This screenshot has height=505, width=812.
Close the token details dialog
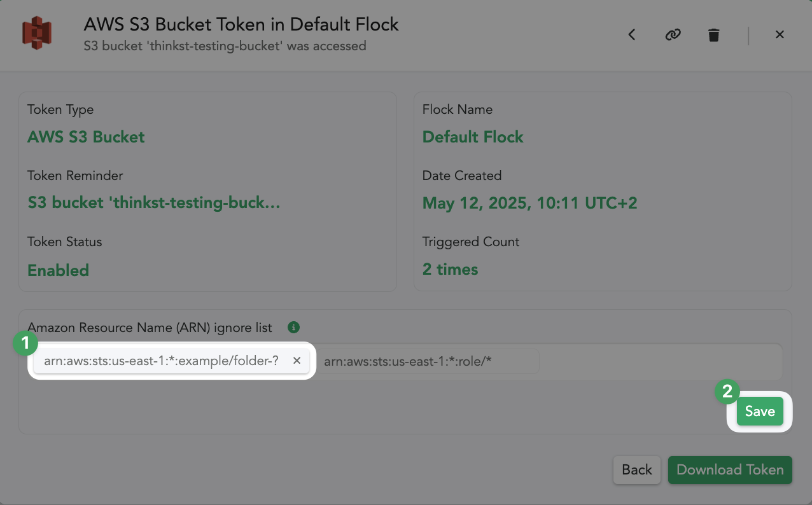(x=780, y=35)
